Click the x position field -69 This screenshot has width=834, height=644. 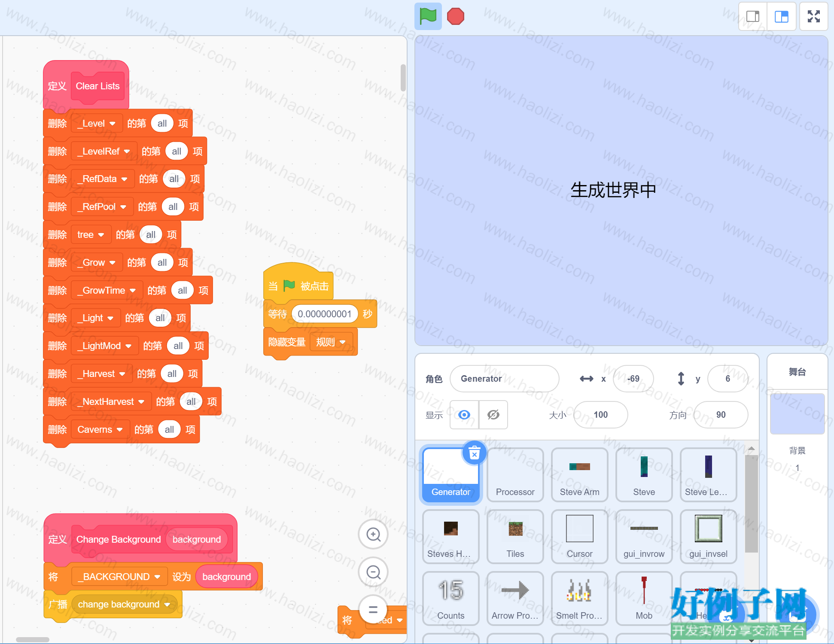[633, 379]
